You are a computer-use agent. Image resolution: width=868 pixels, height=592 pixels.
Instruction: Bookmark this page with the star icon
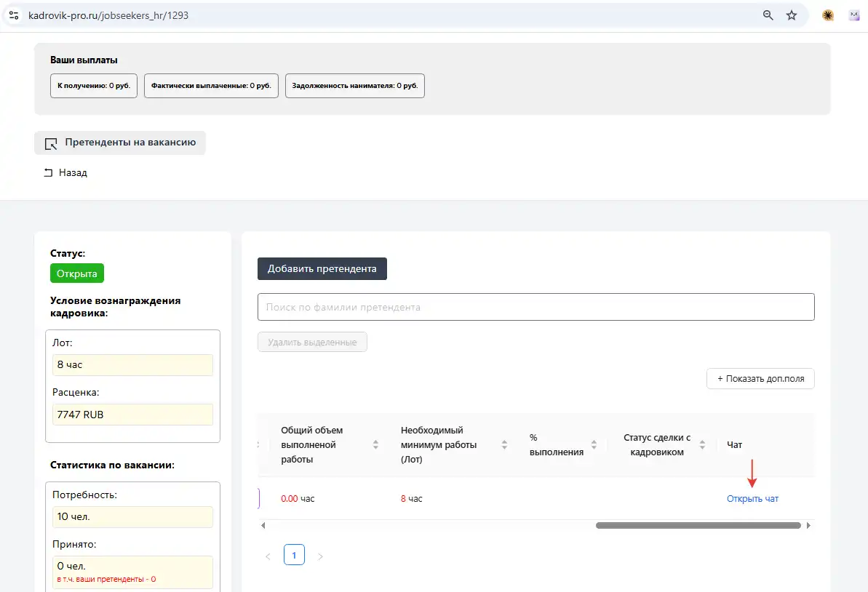792,15
